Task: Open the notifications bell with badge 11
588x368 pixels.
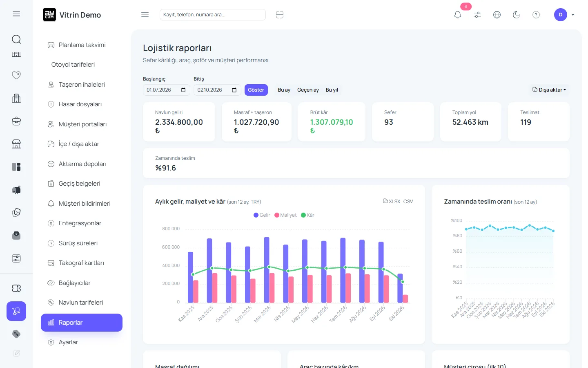Action: (x=458, y=15)
